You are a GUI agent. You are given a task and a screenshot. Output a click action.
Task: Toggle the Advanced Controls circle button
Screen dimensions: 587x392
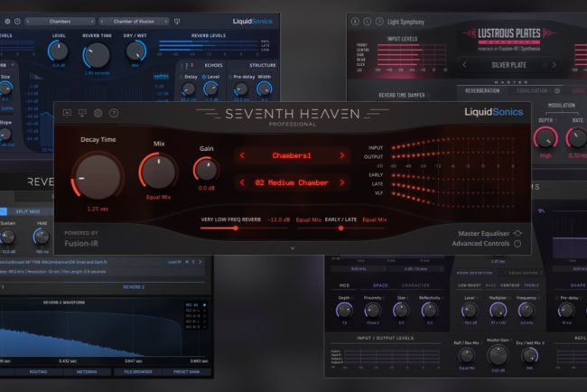tap(517, 243)
